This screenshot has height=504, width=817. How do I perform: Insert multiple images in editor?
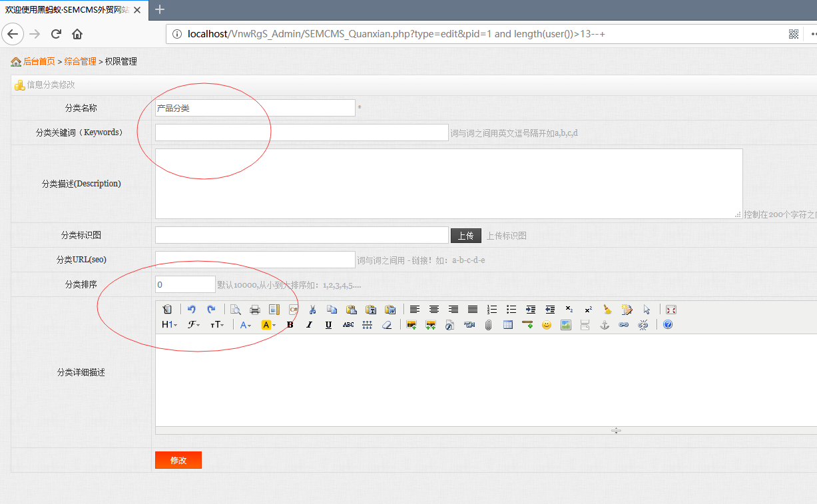click(x=431, y=325)
